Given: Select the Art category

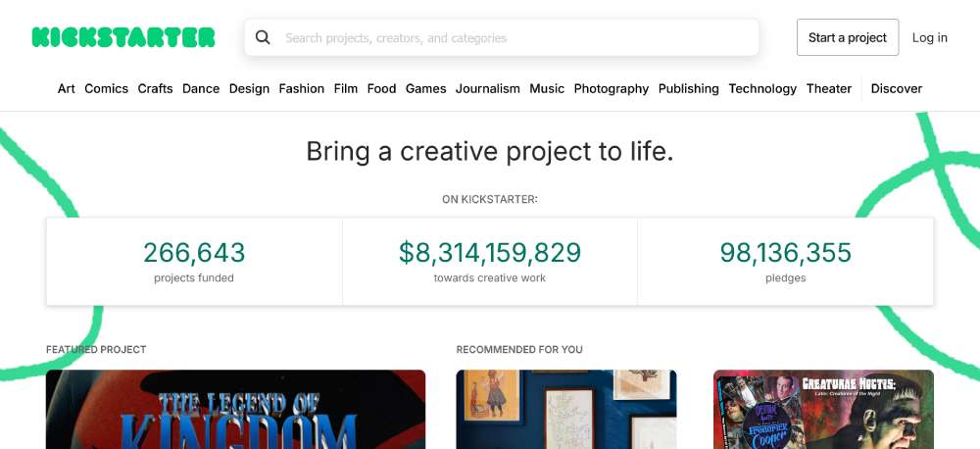Looking at the screenshot, I should pyautogui.click(x=66, y=88).
